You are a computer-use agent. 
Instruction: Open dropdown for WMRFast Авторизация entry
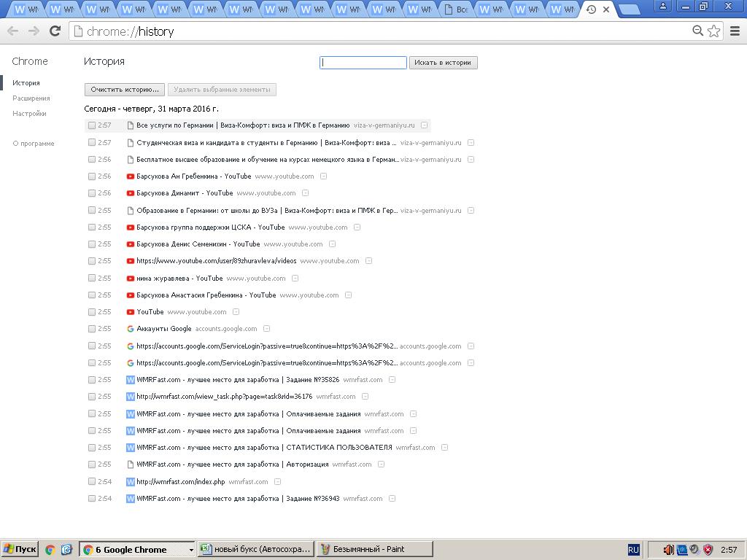coord(381,464)
